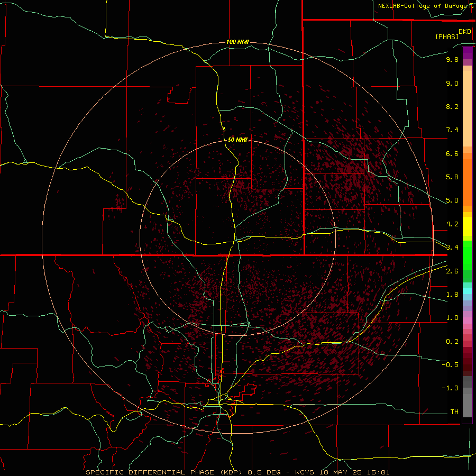Click the yellow segment of the color bar
The width and height of the screenshot is (476, 476).
[467, 226]
